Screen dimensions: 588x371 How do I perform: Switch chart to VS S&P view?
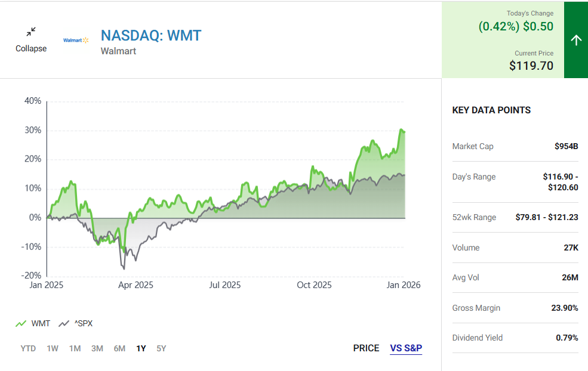pyautogui.click(x=406, y=348)
